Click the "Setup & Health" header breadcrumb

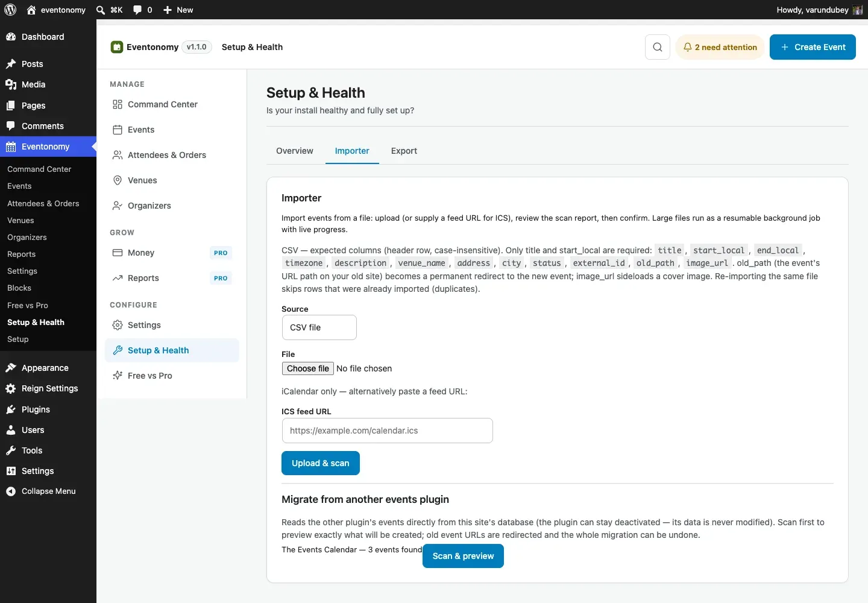point(252,47)
